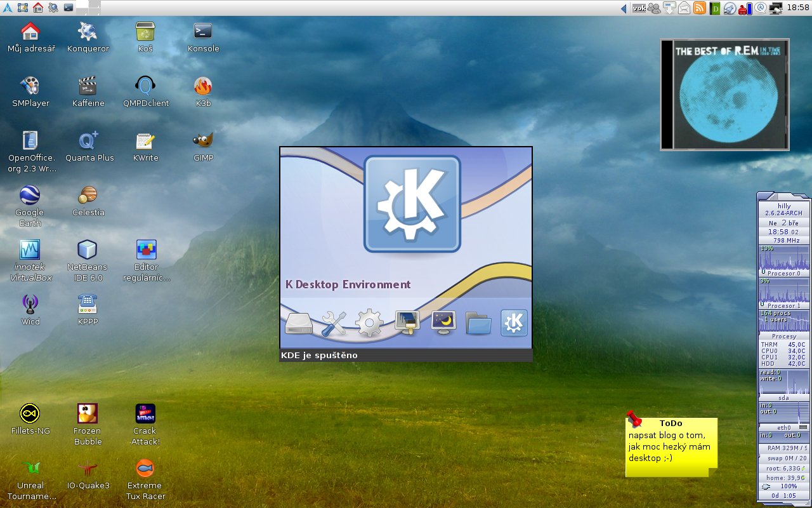Viewport: 812px width, 508px height.
Task: Open Celestia space simulator
Action: (88, 201)
